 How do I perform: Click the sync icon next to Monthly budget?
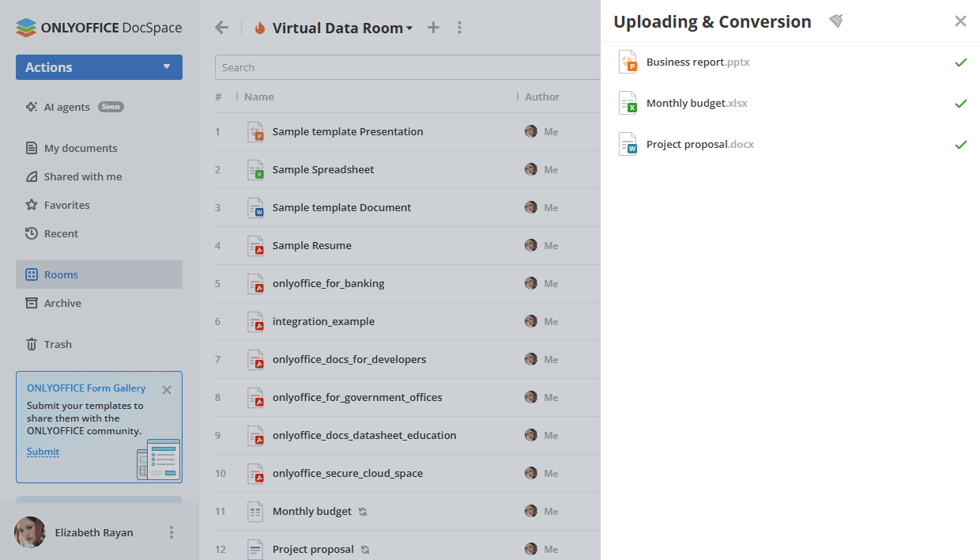(x=363, y=512)
